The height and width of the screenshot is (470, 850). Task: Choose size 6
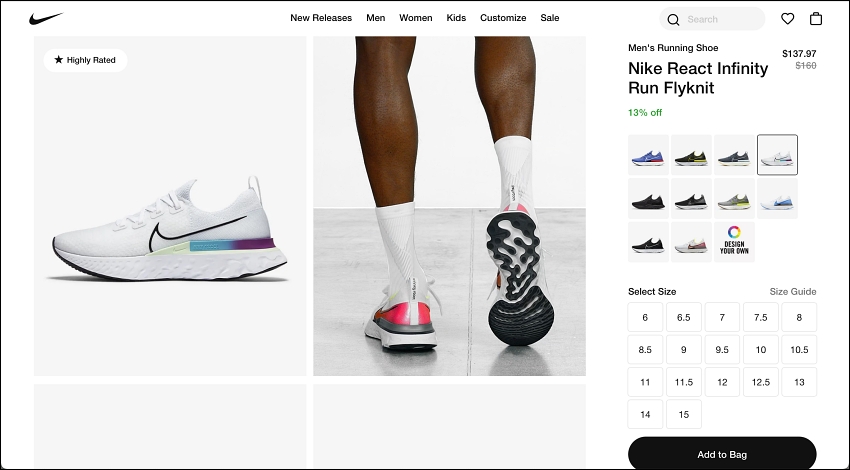click(645, 317)
